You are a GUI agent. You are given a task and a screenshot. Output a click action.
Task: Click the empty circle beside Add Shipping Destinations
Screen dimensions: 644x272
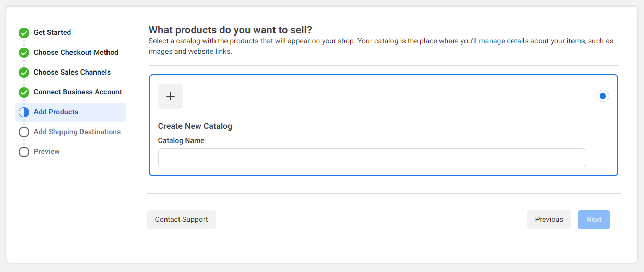click(x=24, y=132)
